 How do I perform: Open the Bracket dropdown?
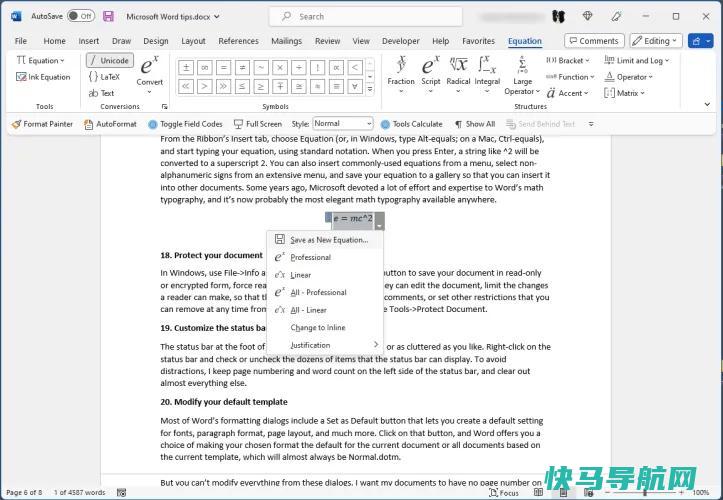point(568,60)
